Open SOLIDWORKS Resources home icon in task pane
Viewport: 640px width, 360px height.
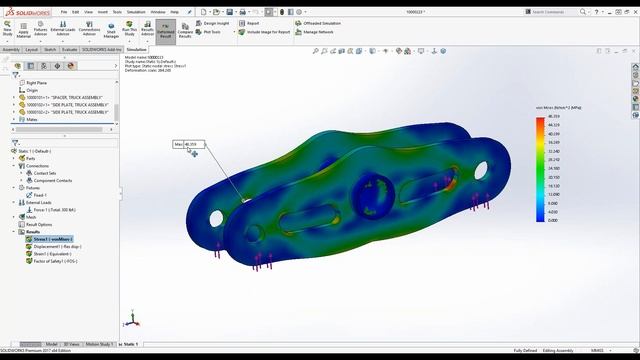click(635, 67)
